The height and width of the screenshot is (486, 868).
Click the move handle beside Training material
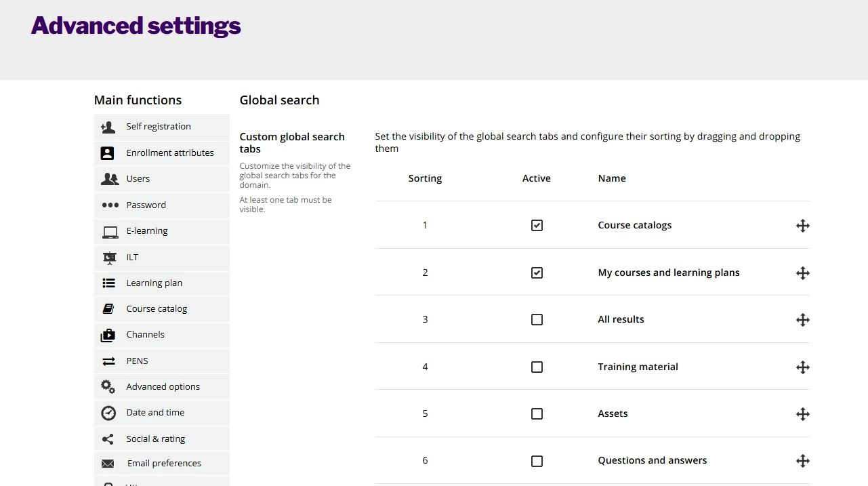(803, 367)
